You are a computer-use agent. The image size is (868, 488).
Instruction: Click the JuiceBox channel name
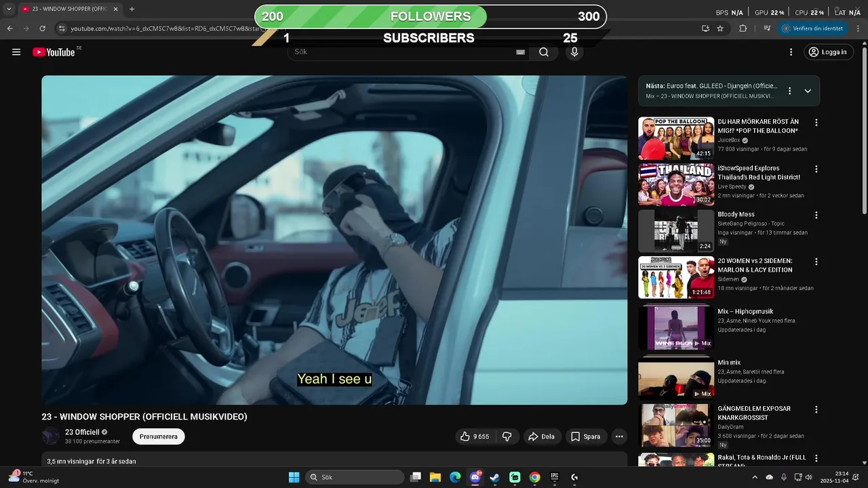point(729,140)
